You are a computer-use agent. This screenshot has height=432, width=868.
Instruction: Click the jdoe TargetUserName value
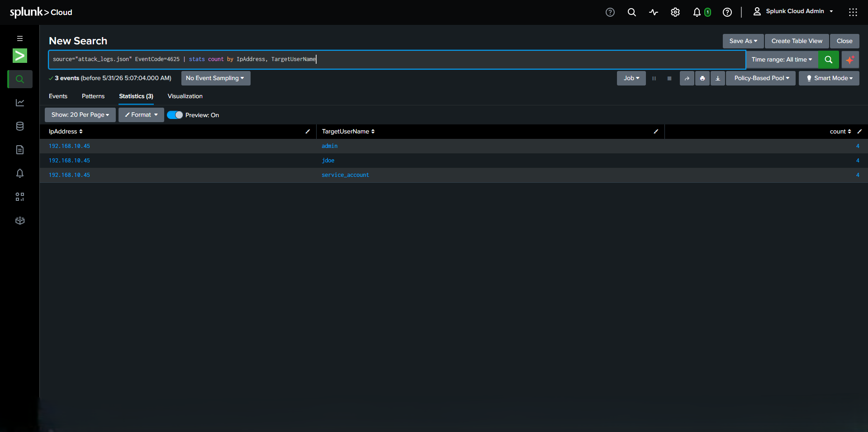coord(328,161)
